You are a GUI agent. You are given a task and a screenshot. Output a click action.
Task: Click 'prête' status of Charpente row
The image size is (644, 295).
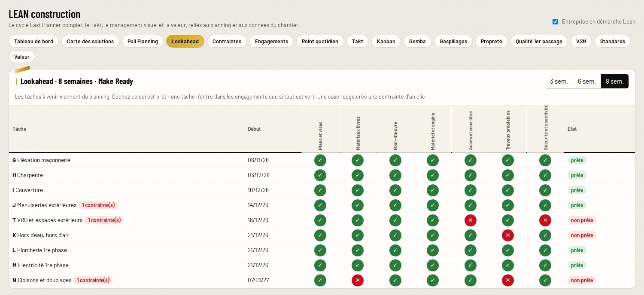click(x=577, y=175)
